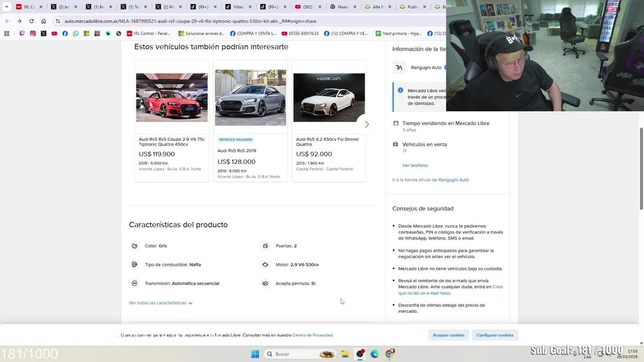Open Audi Rs5 4.2 450cv Fsi Stronic listing title
644x362 pixels.
point(328,142)
